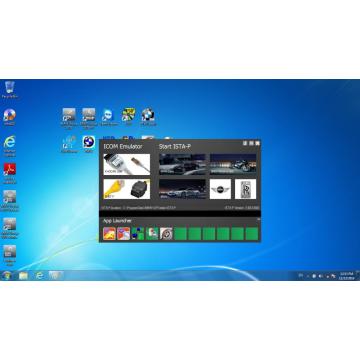The width and height of the screenshot is (360, 360).
Task: Click the first empty green App Launcher slot
Action: (x=181, y=234)
